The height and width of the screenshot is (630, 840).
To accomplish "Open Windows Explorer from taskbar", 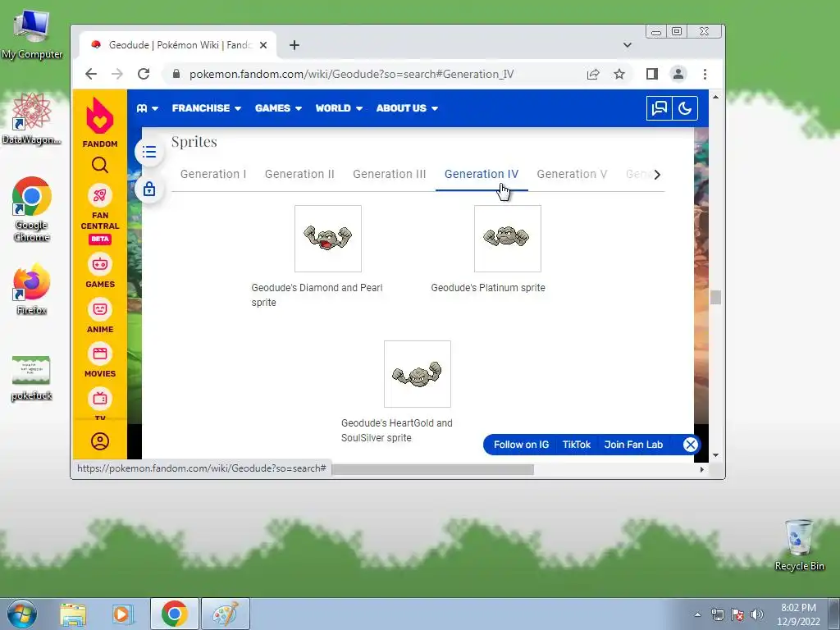I will pyautogui.click(x=73, y=614).
